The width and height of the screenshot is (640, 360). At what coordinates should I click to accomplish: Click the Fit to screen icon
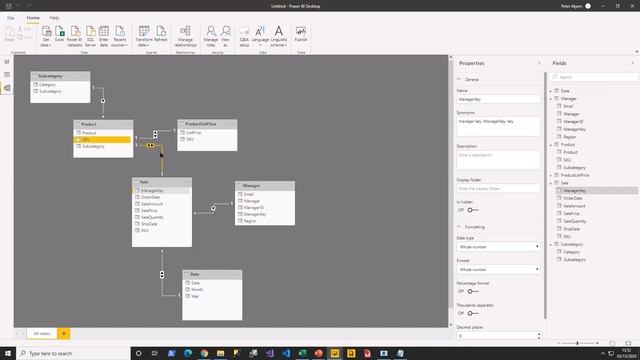pyautogui.click(x=628, y=343)
